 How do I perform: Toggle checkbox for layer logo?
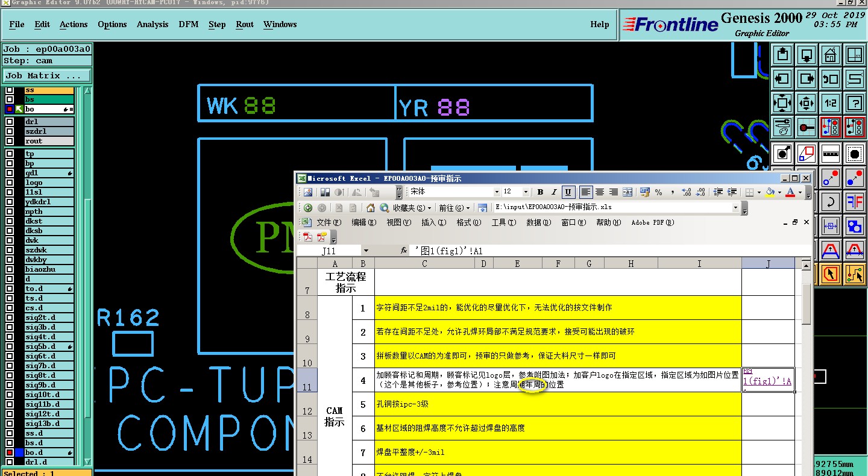coord(10,183)
